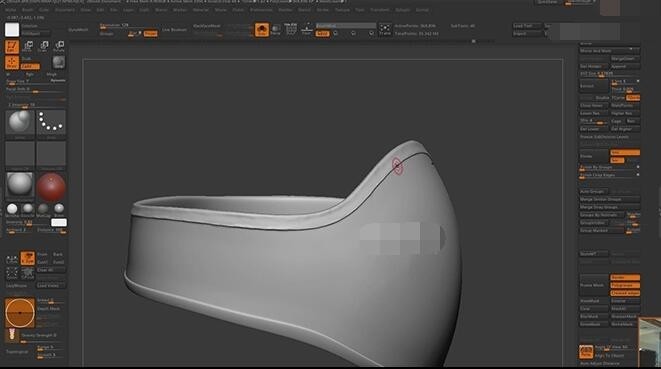Screen dimensions: 661x369
Task: Choose the second small gray material ball
Action: tap(28, 209)
